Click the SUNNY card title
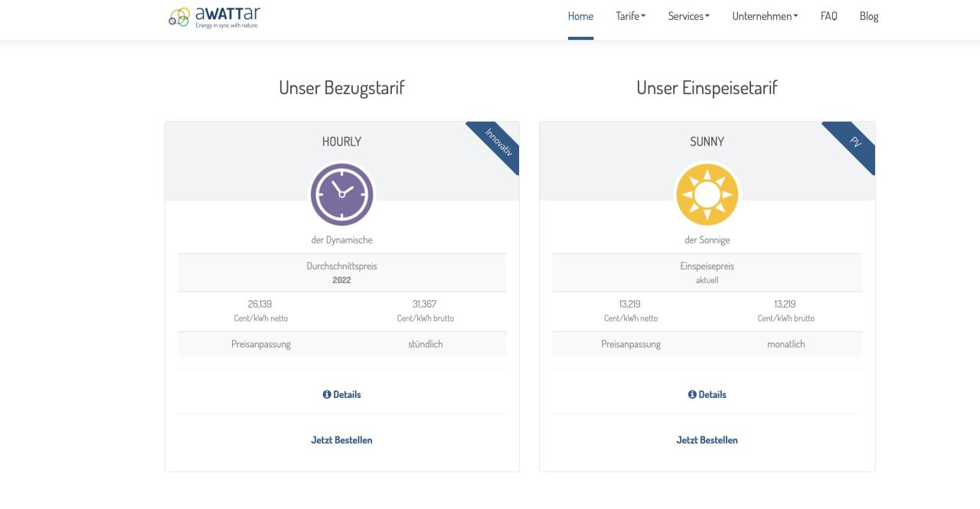The height and width of the screenshot is (509, 980). [x=707, y=142]
